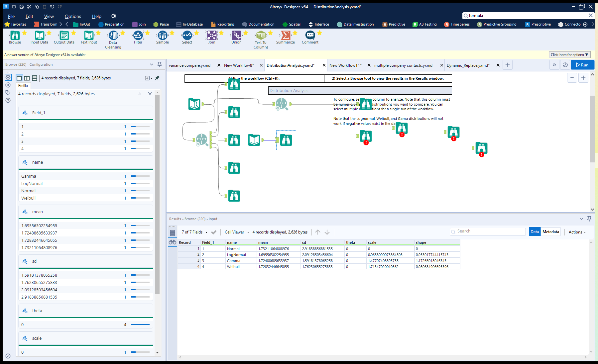Pick the Data Cleansing tool
This screenshot has width=598, height=364.
(x=113, y=37)
